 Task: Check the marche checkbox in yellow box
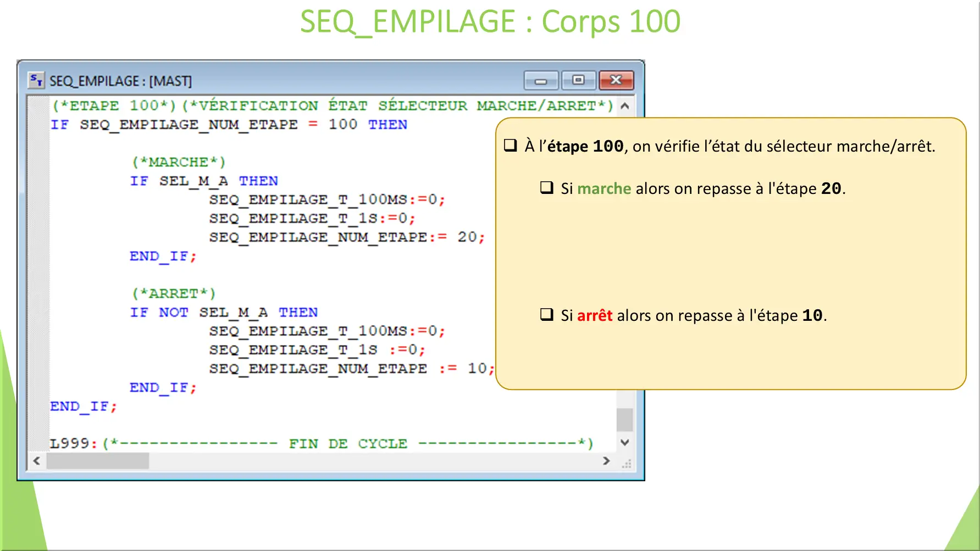[x=546, y=187]
